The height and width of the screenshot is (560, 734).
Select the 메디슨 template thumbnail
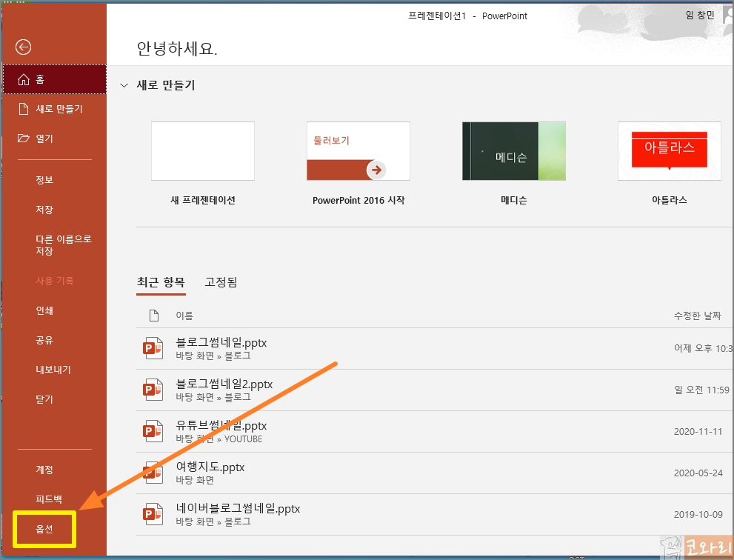click(513, 151)
